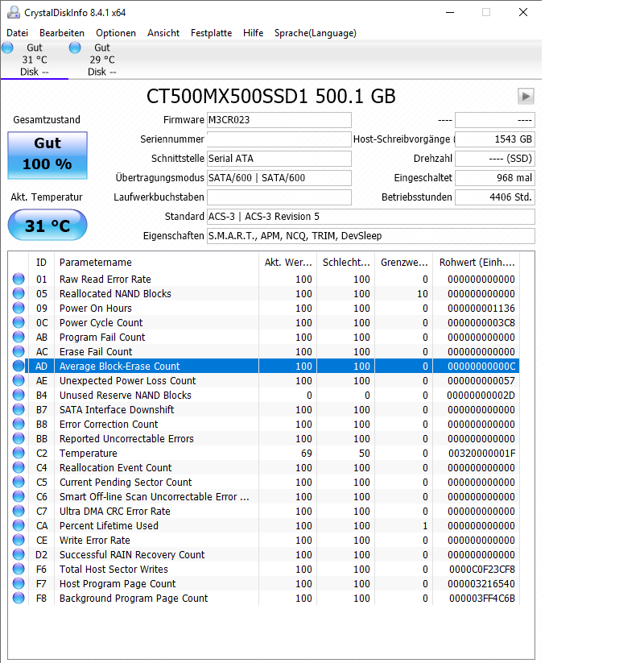644x663 pixels.
Task: Click the status orb for Temperature row
Action: pyautogui.click(x=19, y=453)
